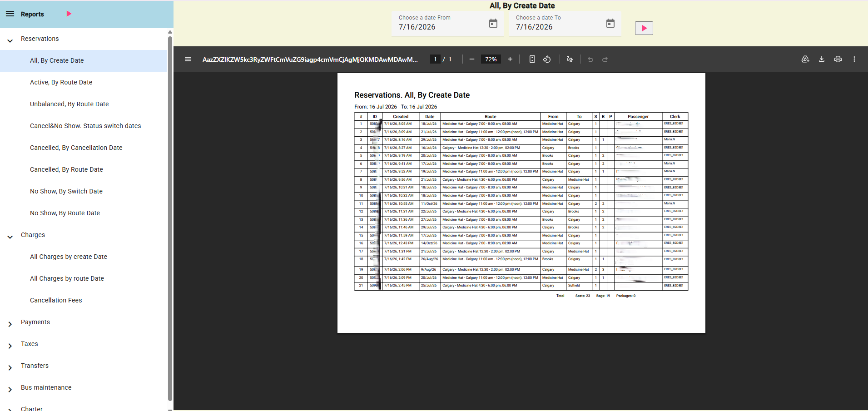868x411 pixels.
Task: Rotate the PDF counterclockwise
Action: point(547,59)
